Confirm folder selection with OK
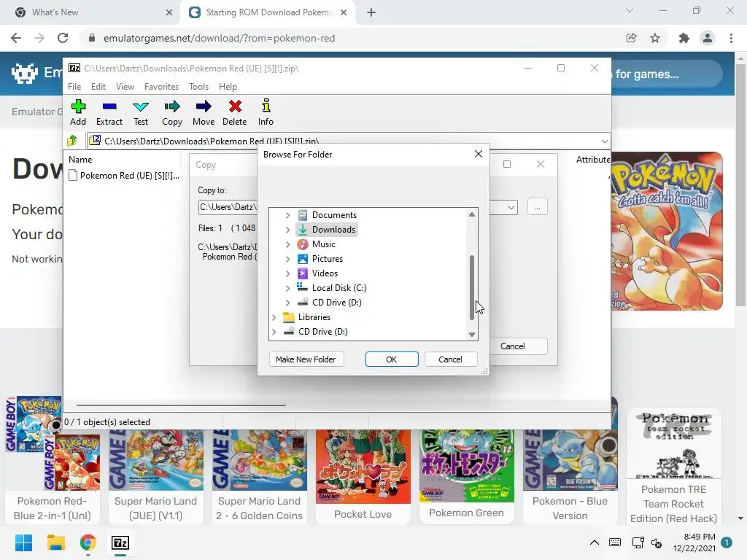The image size is (747, 560). point(392,359)
